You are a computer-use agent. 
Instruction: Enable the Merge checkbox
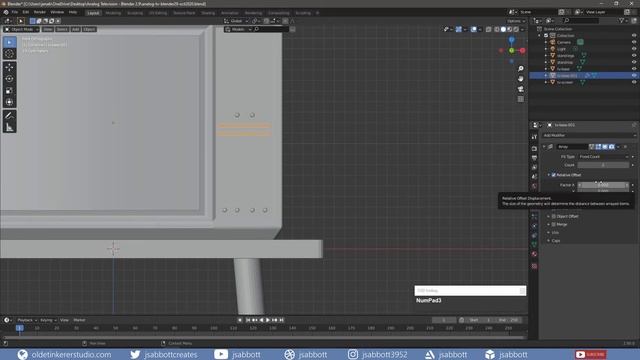554,224
